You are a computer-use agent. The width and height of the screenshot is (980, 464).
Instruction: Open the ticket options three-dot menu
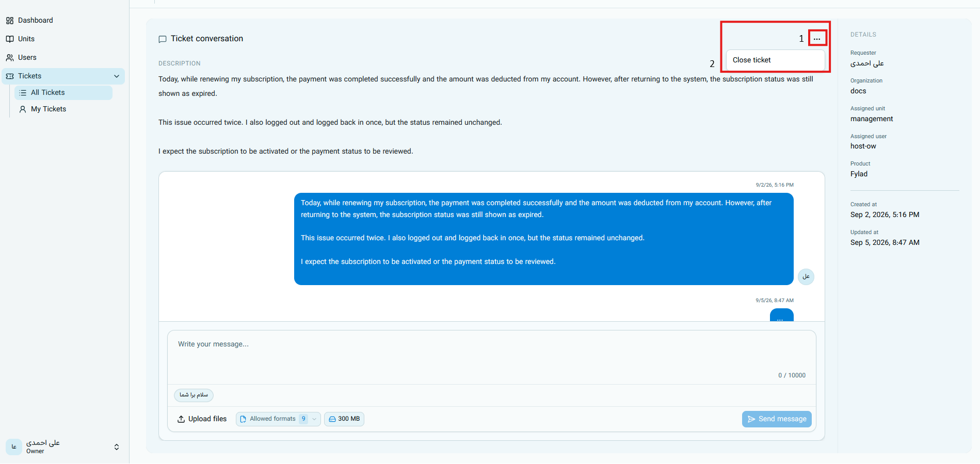817,39
